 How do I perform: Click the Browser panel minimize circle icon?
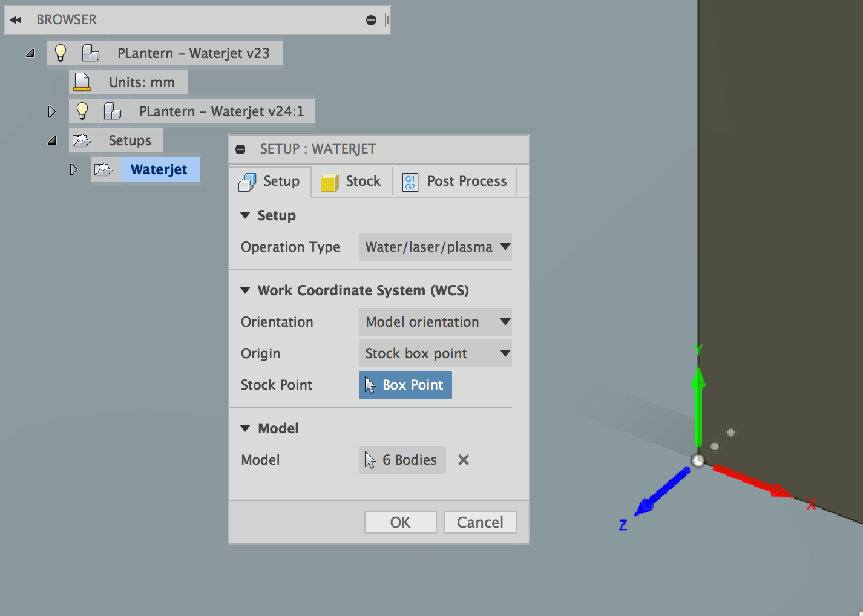point(371,20)
